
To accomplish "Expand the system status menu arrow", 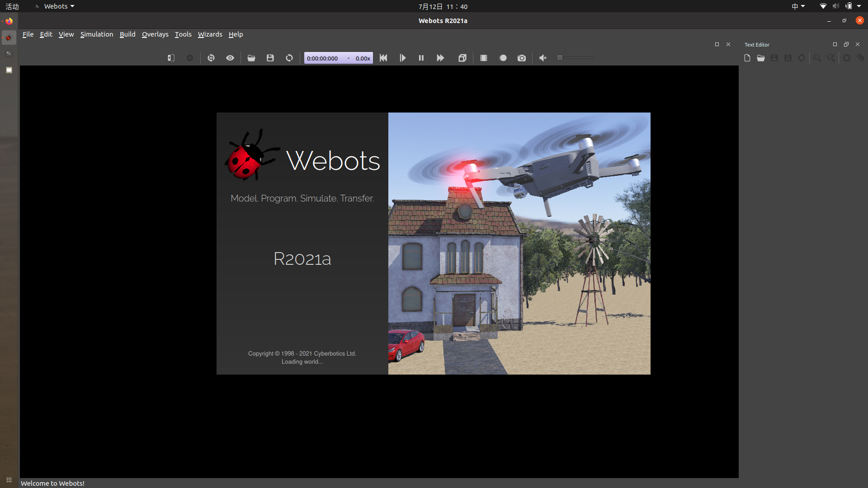I will [859, 6].
